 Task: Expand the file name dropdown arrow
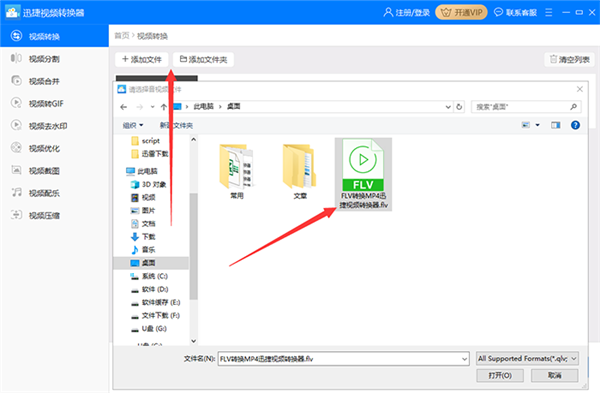click(464, 359)
